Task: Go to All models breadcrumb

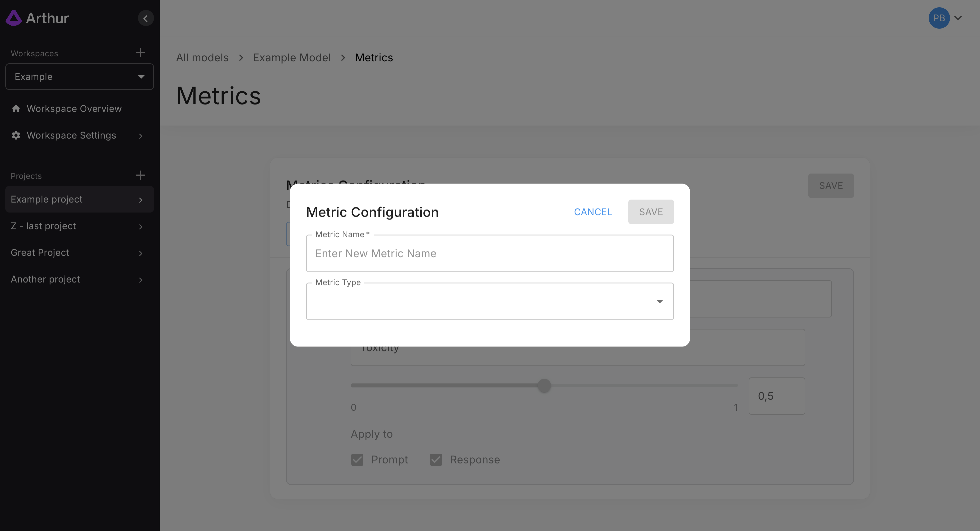Action: point(202,58)
